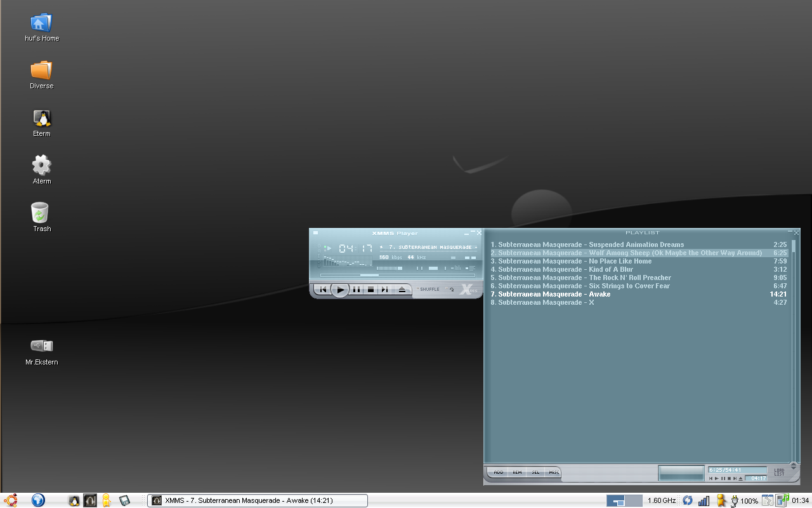
Task: Select track 6 Six Strings to Cover Fear
Action: (639, 286)
